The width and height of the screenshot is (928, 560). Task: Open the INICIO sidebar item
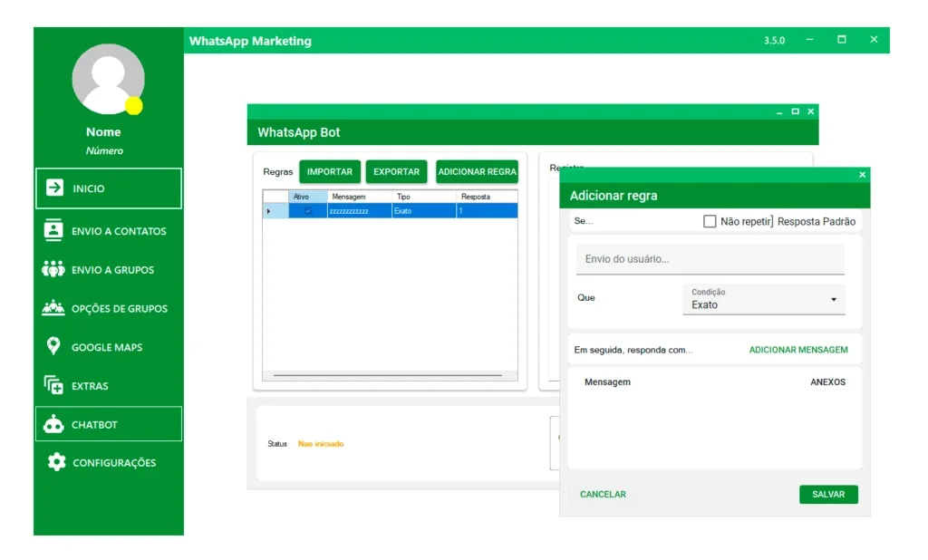[109, 188]
